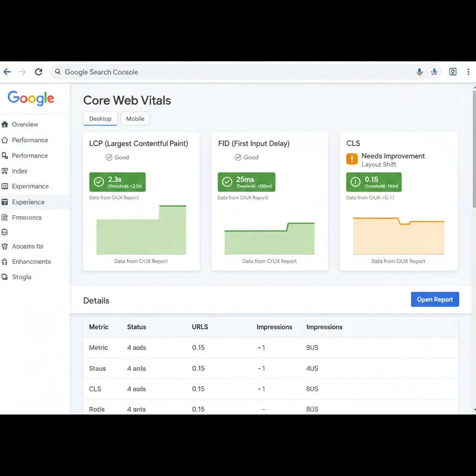Click the CLS orange chart
The height and width of the screenshot is (476, 476).
pos(398,236)
